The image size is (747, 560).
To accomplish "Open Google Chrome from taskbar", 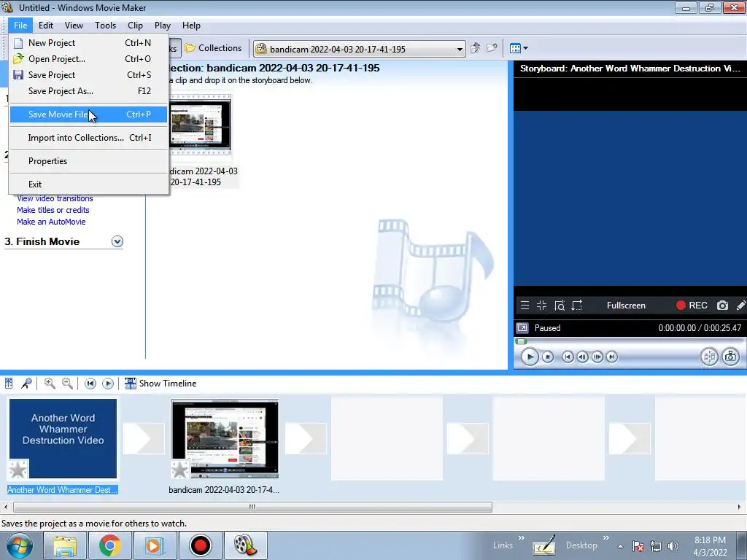I will tap(109, 545).
